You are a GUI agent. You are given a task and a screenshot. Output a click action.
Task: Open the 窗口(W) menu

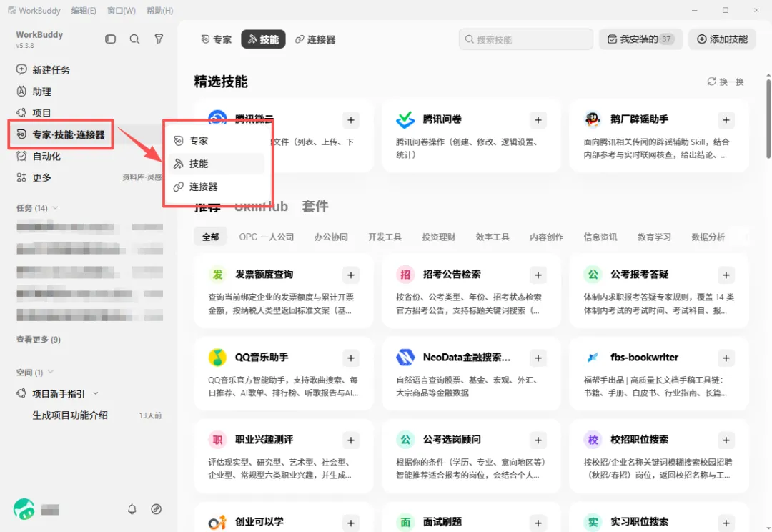121,10
